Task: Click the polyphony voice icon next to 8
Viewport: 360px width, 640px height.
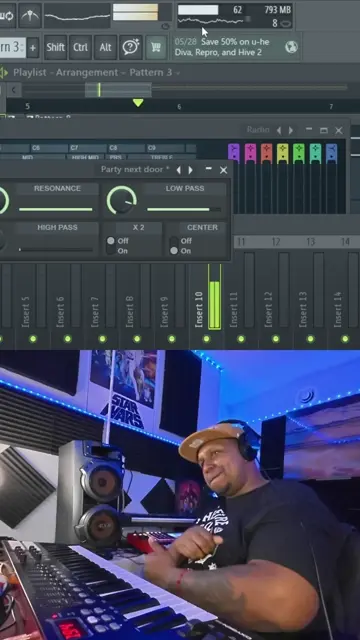Action: click(x=286, y=23)
